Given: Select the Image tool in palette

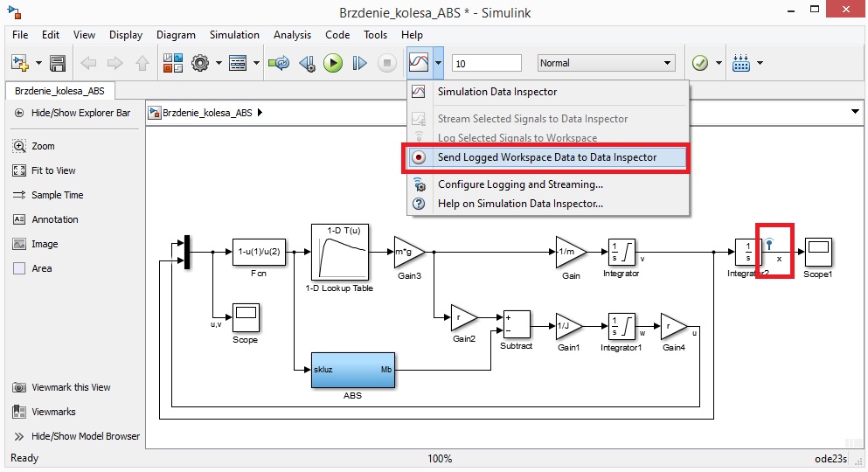Looking at the screenshot, I should [36, 244].
